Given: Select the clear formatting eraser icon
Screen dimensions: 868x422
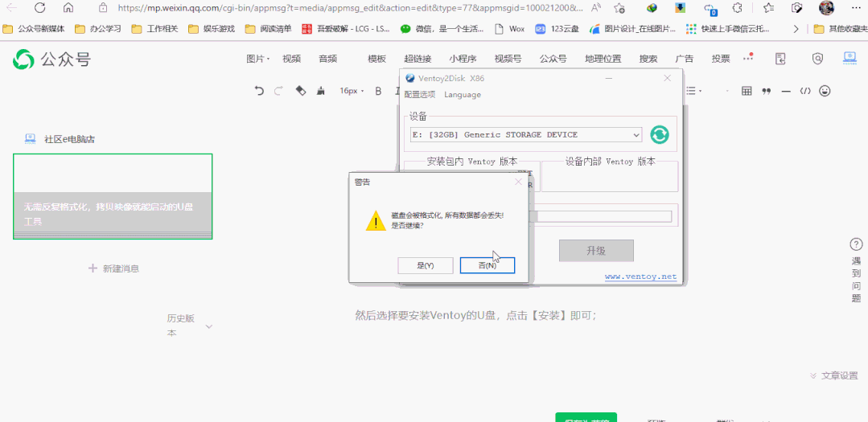Looking at the screenshot, I should [x=301, y=91].
